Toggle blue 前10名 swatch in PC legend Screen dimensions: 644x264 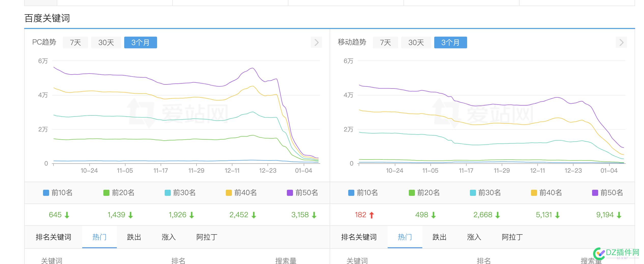[x=46, y=193]
